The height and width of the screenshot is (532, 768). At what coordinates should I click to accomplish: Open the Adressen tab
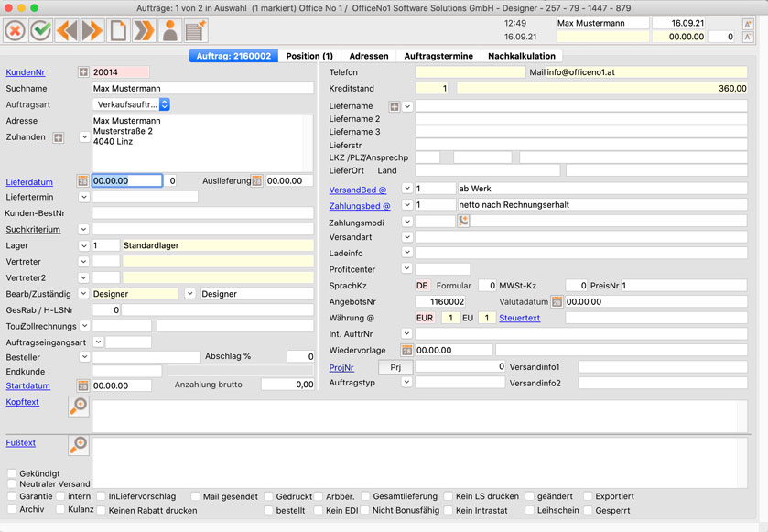coord(369,56)
